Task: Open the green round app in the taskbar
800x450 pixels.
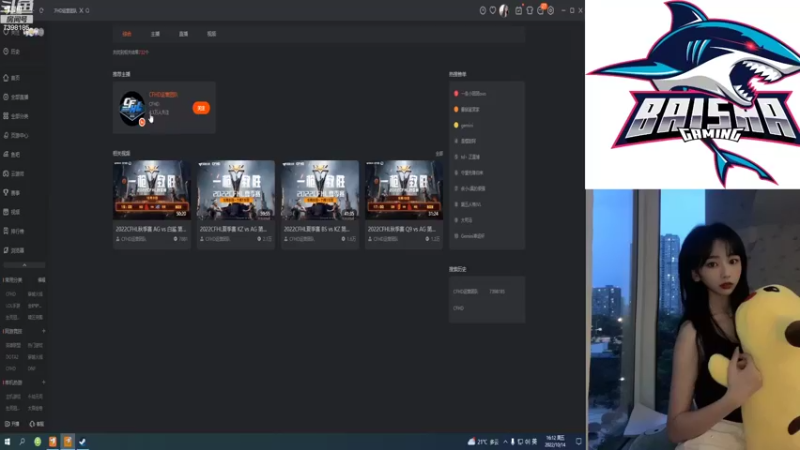Action: (37, 441)
